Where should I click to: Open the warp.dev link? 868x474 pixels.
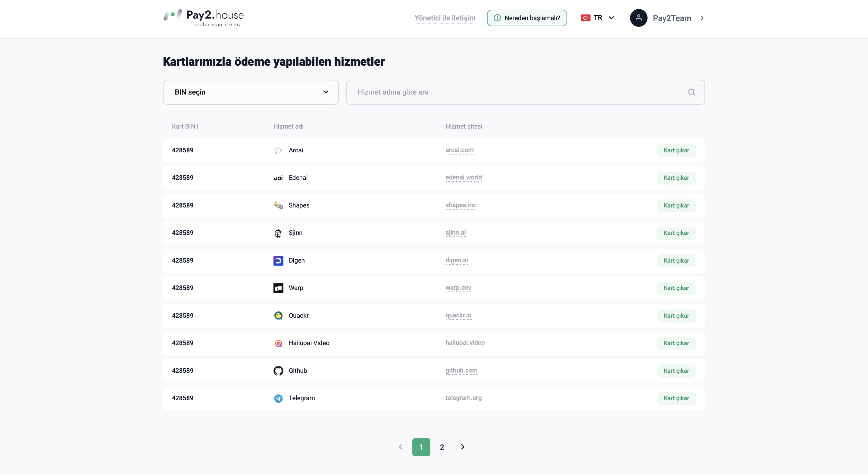click(x=458, y=288)
